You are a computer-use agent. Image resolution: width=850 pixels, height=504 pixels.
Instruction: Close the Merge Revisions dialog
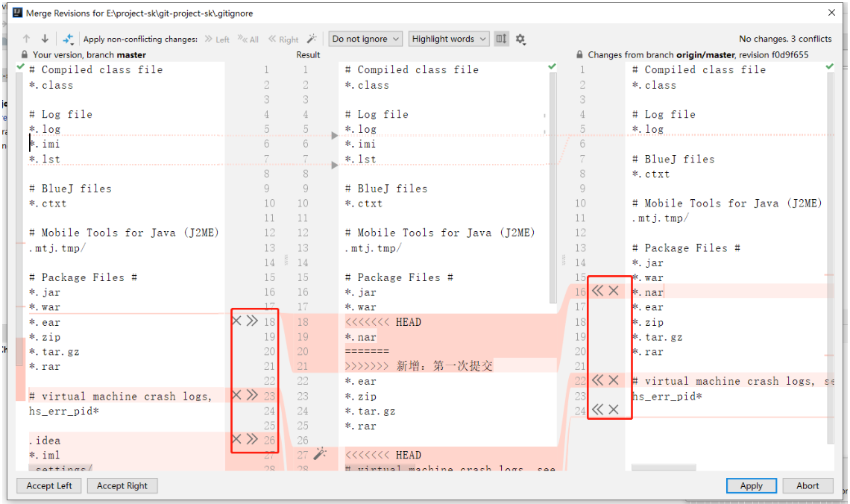point(831,13)
